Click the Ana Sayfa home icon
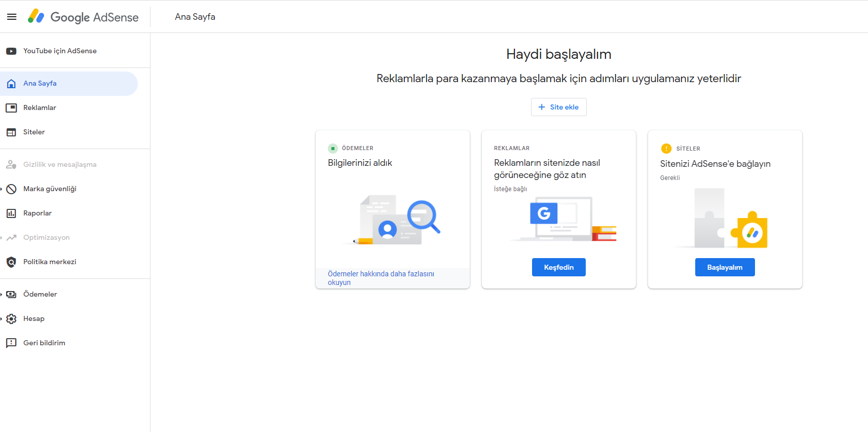Viewport: 868px width, 432px height. pos(11,84)
